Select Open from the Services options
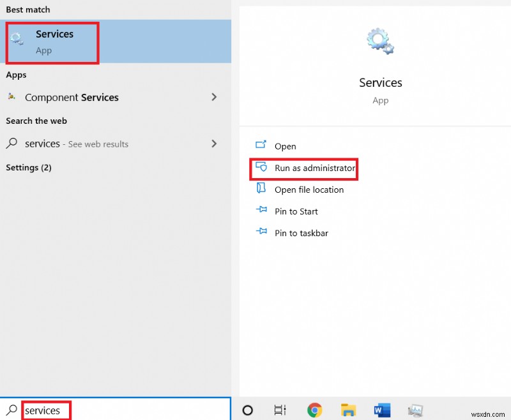This screenshot has height=420, width=511. pyautogui.click(x=285, y=146)
